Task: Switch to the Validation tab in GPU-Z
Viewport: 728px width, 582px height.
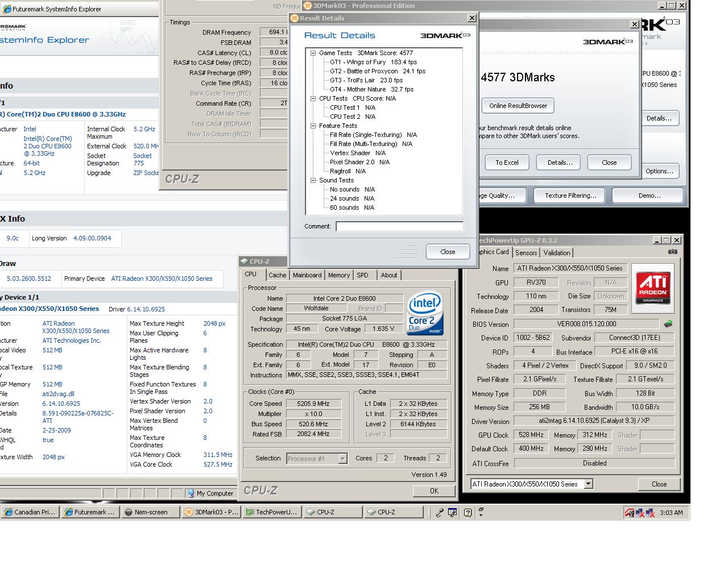Action: point(557,253)
